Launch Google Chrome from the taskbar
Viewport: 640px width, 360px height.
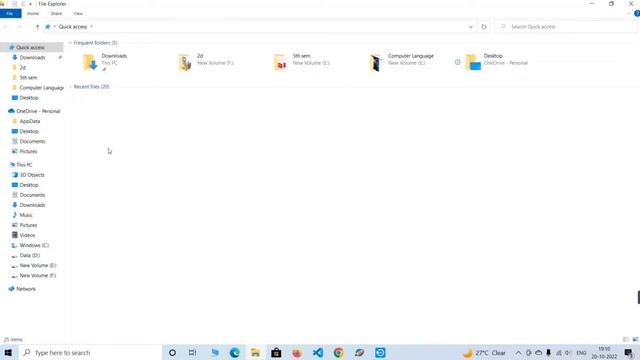click(x=338, y=353)
